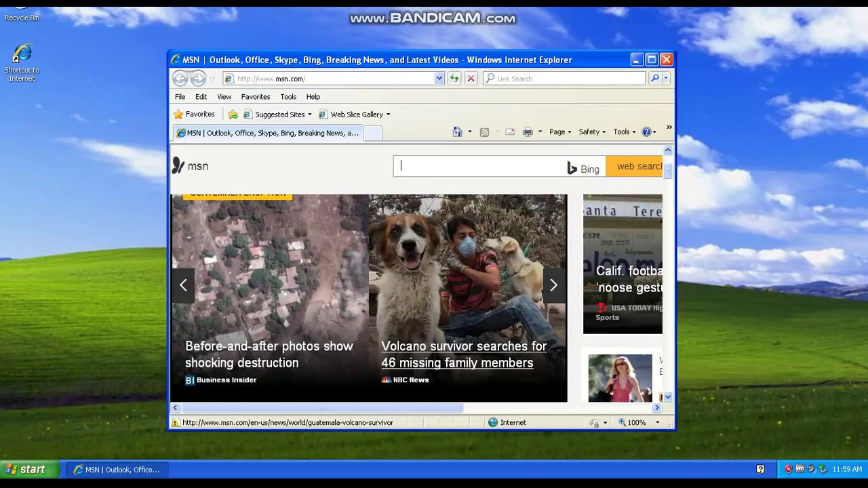The height and width of the screenshot is (488, 868).
Task: Open the Edit menu
Action: click(x=201, y=97)
